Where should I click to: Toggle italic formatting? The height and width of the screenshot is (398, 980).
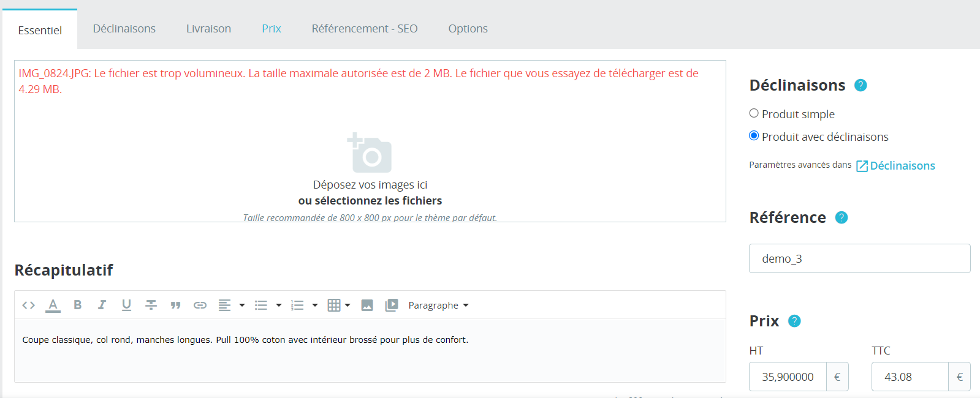tap(102, 305)
